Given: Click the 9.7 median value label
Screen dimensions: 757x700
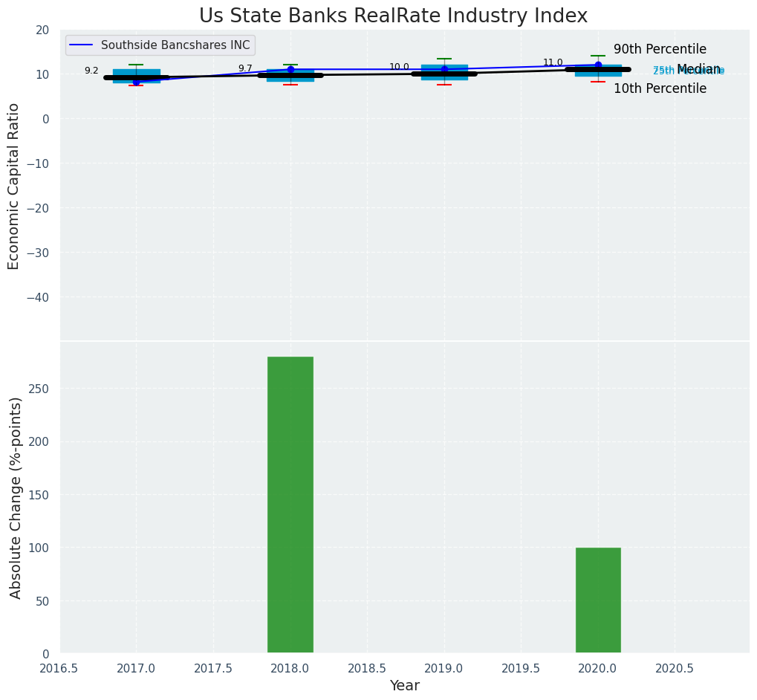Looking at the screenshot, I should tap(245, 68).
